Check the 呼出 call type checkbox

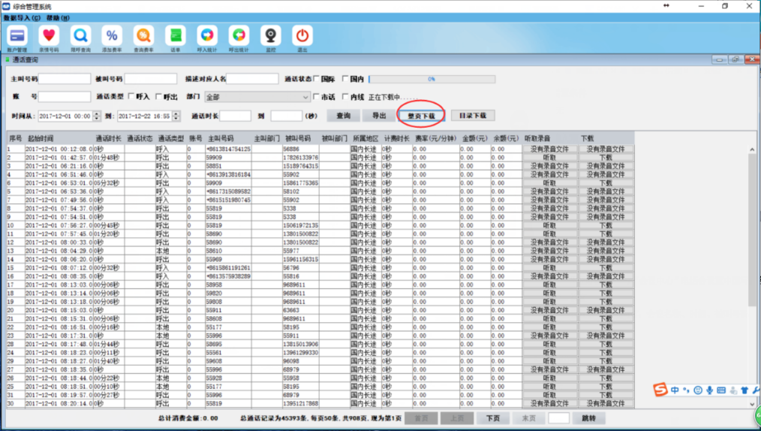(159, 97)
